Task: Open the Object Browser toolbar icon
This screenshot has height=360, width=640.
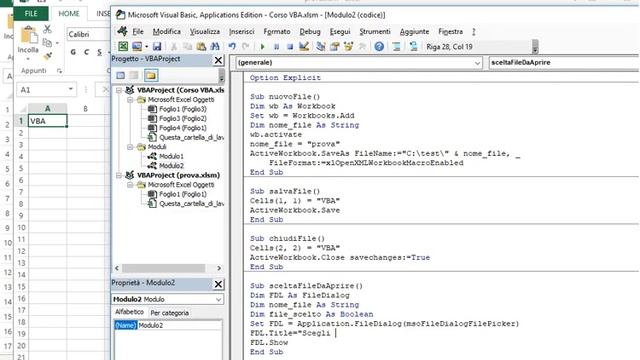Action: tap(348, 47)
